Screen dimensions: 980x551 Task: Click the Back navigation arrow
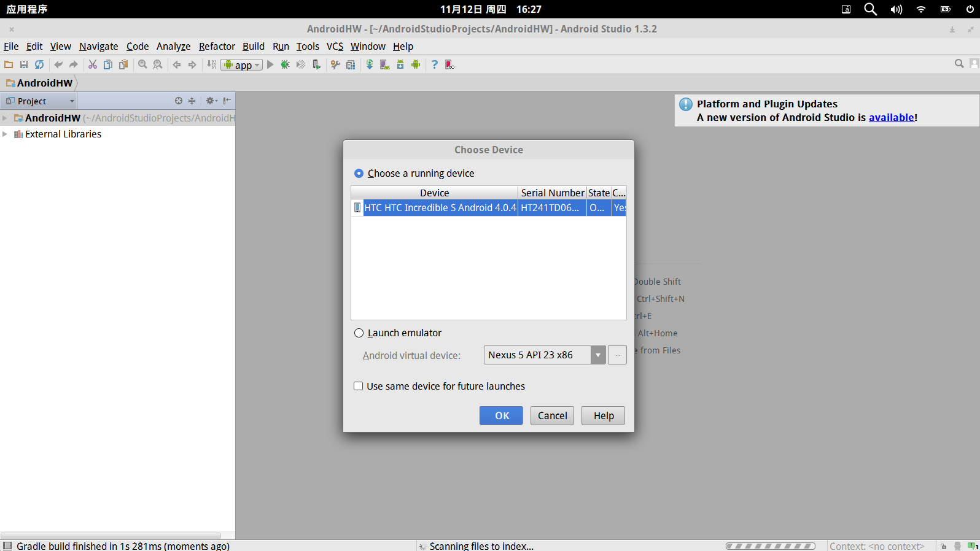177,64
